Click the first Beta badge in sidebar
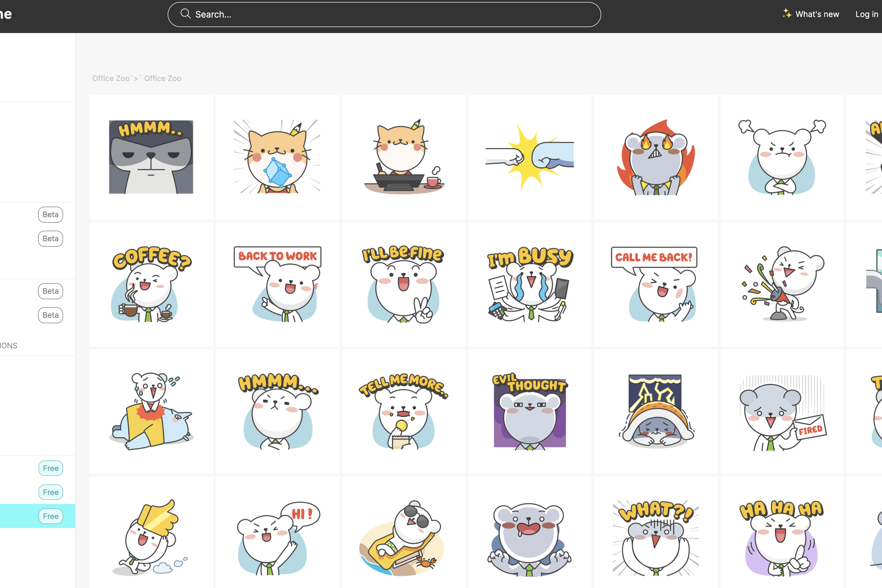Screen dimensions: 882x588 [x=51, y=214]
